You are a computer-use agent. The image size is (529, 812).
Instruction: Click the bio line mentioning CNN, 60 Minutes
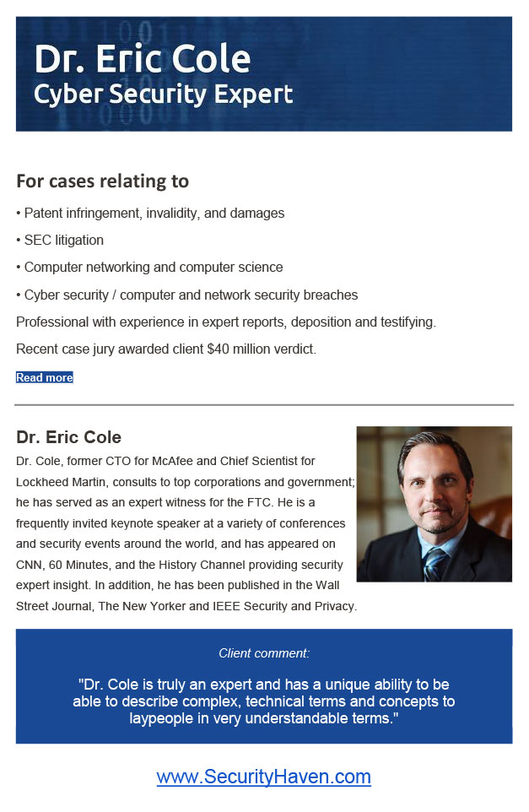pos(180,565)
